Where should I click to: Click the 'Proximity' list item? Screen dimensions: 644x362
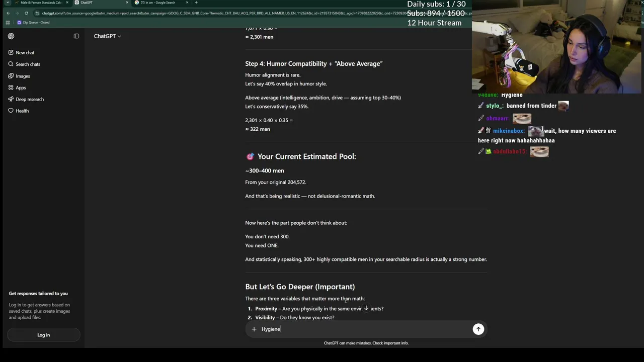(319, 309)
